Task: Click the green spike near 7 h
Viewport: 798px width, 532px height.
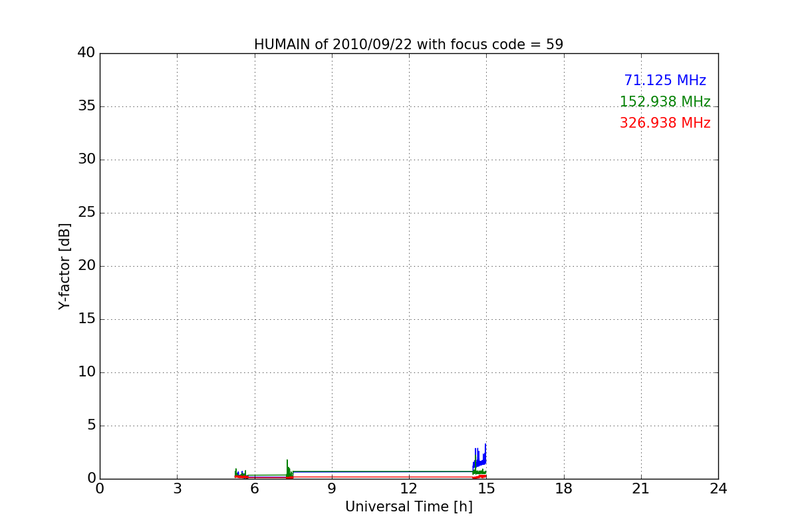Action: 288,468
